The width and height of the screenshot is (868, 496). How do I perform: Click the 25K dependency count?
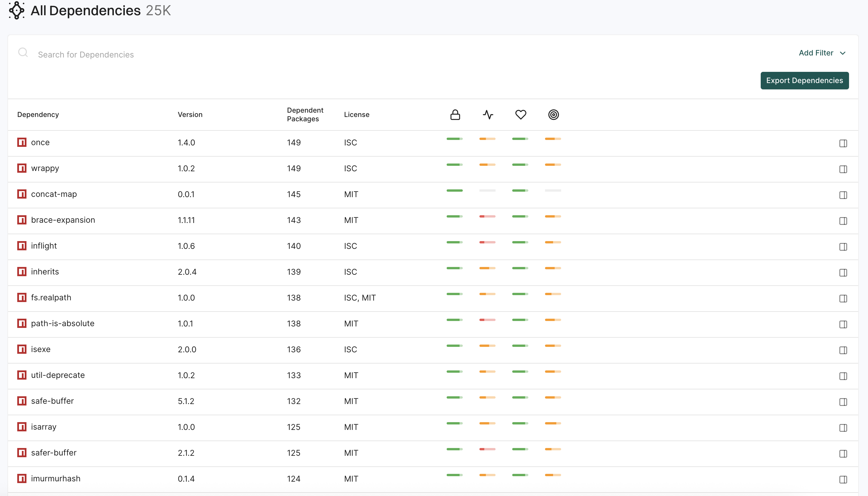(x=158, y=11)
